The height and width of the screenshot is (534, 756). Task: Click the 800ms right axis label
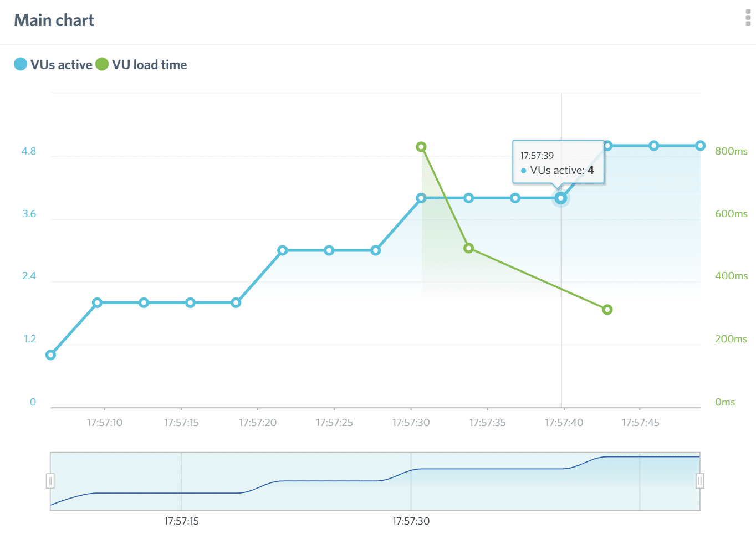click(731, 151)
